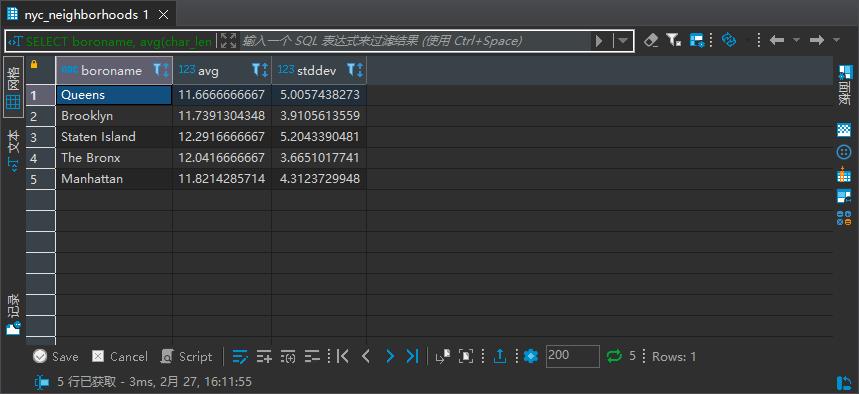Click the Save button

pos(55,357)
